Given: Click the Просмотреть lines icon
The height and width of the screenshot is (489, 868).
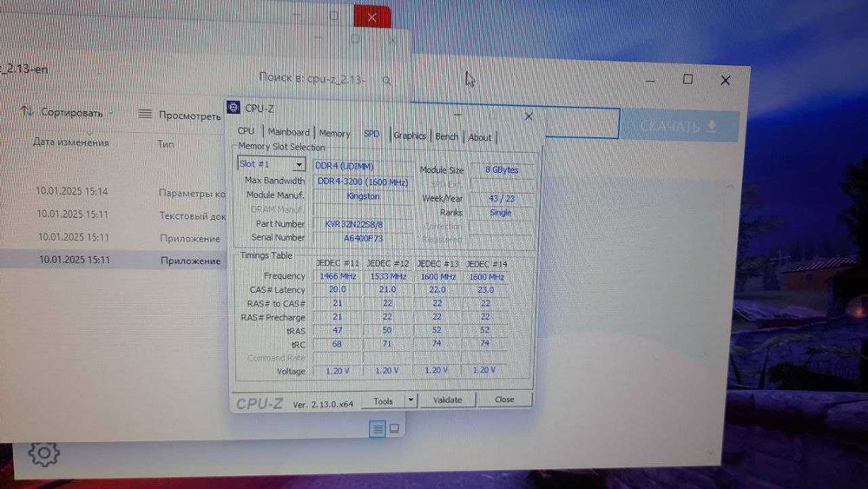Looking at the screenshot, I should [x=145, y=114].
